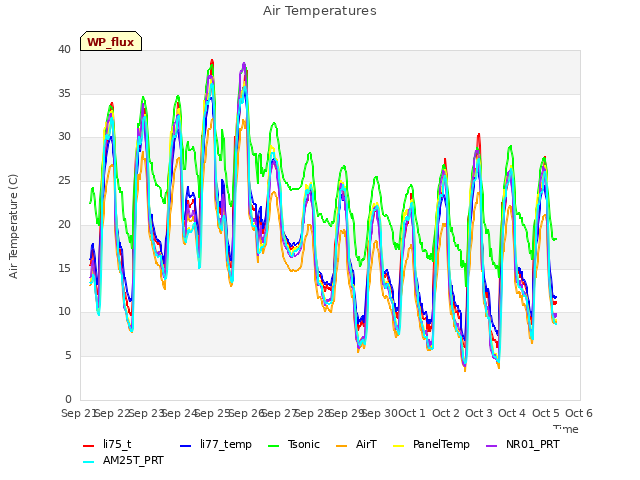Hide the Tsonic series via legend
Image resolution: width=640 pixels, height=480 pixels.
pyautogui.click(x=294, y=444)
